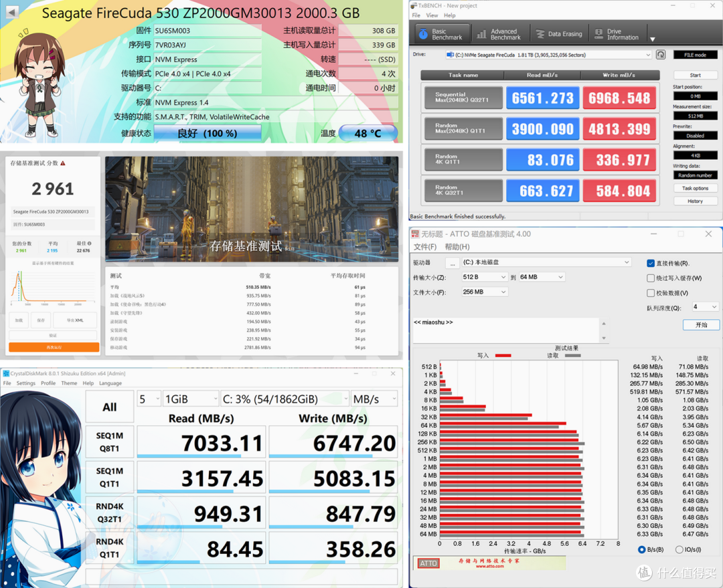Click the 48 °C temperature indicator
The height and width of the screenshot is (588, 723).
(x=368, y=133)
